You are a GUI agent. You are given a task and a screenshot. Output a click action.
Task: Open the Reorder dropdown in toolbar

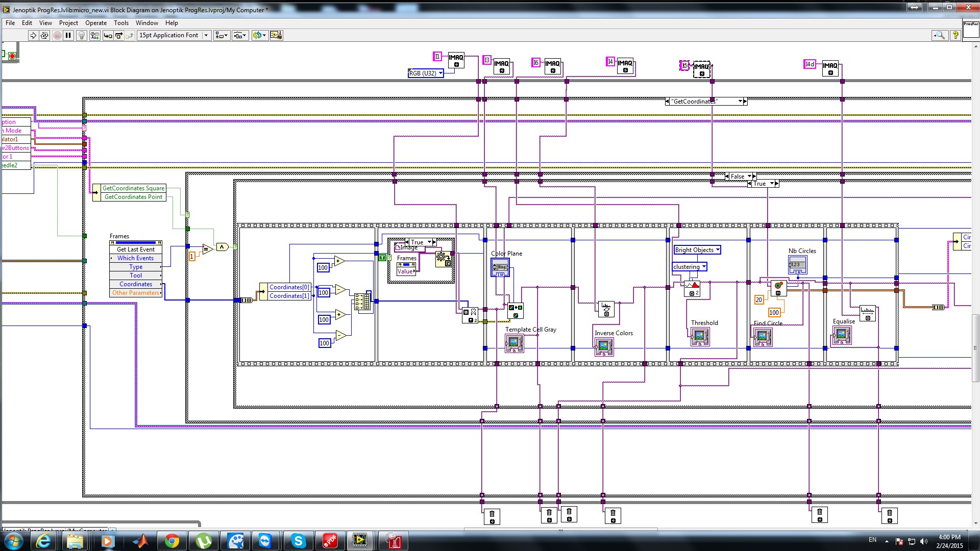pyautogui.click(x=259, y=35)
